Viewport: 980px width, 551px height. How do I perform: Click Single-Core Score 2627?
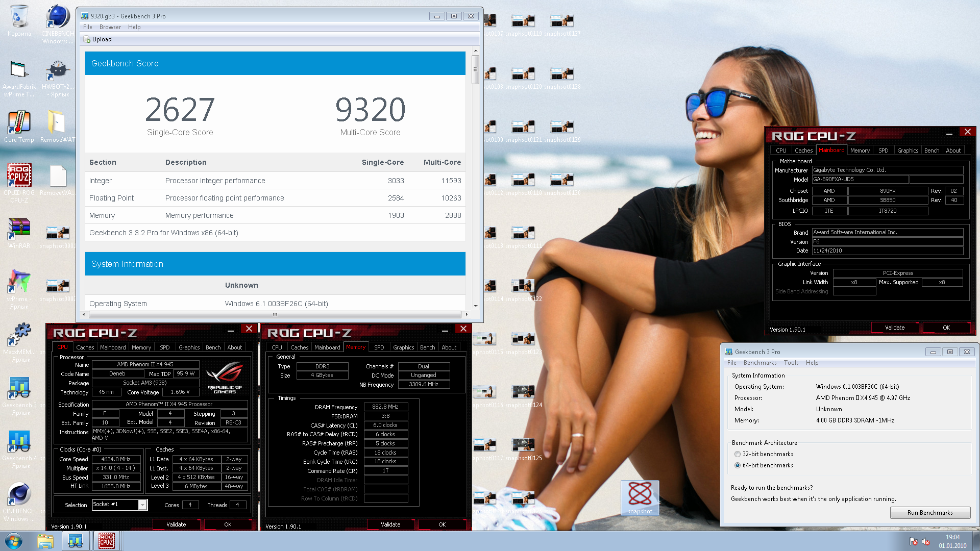coord(180,110)
